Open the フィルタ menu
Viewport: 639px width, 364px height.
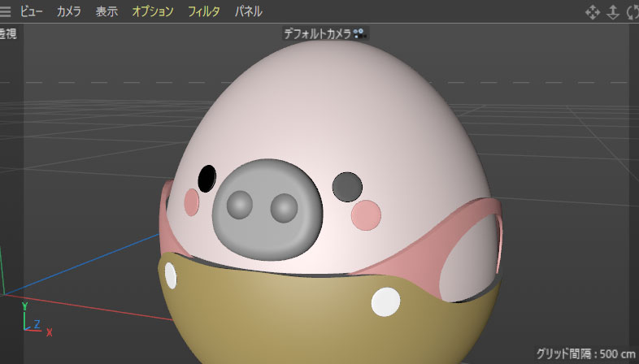(204, 11)
